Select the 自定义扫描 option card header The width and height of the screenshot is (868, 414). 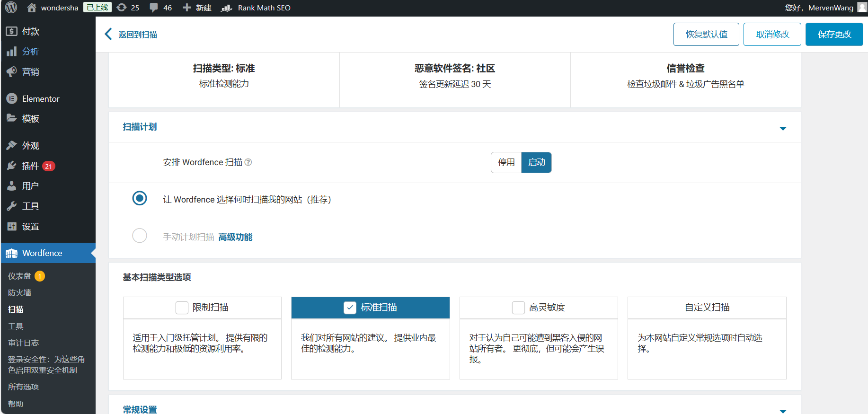pos(707,308)
